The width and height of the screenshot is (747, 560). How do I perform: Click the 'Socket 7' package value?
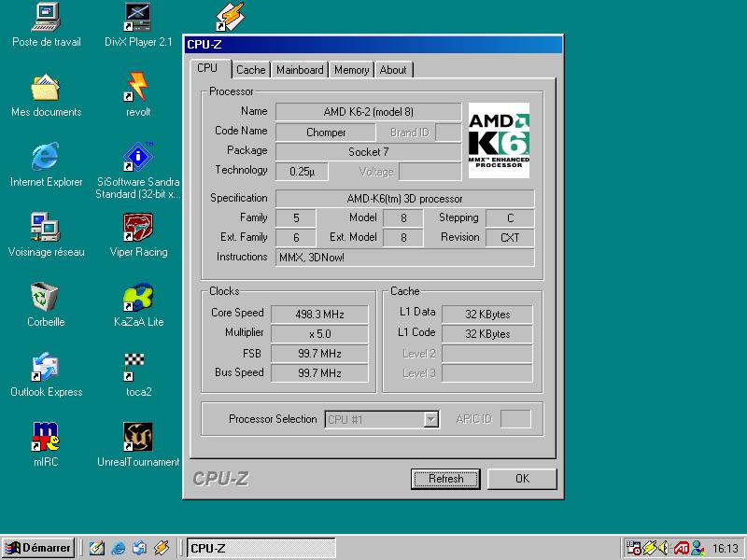tap(368, 152)
